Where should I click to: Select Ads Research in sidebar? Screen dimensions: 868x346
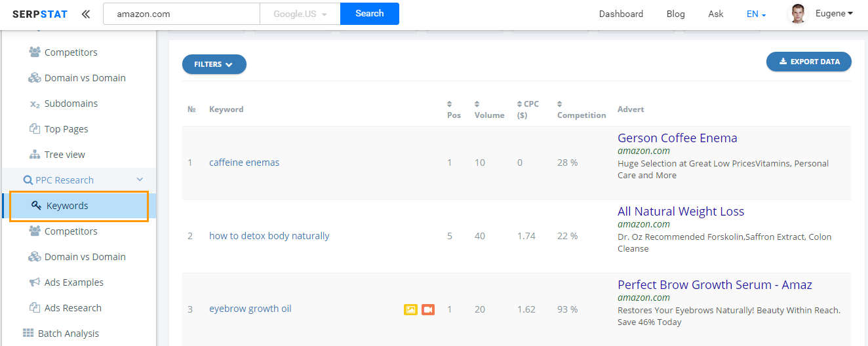pos(73,308)
